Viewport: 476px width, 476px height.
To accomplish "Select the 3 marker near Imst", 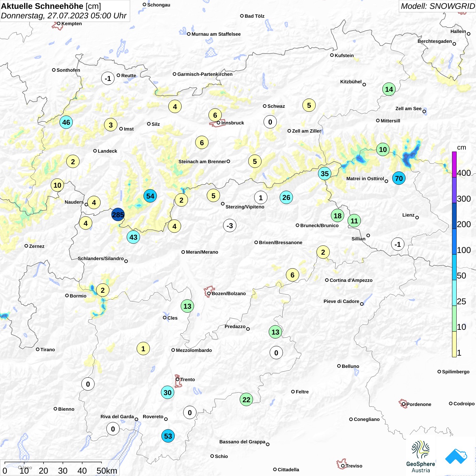I will click(111, 125).
